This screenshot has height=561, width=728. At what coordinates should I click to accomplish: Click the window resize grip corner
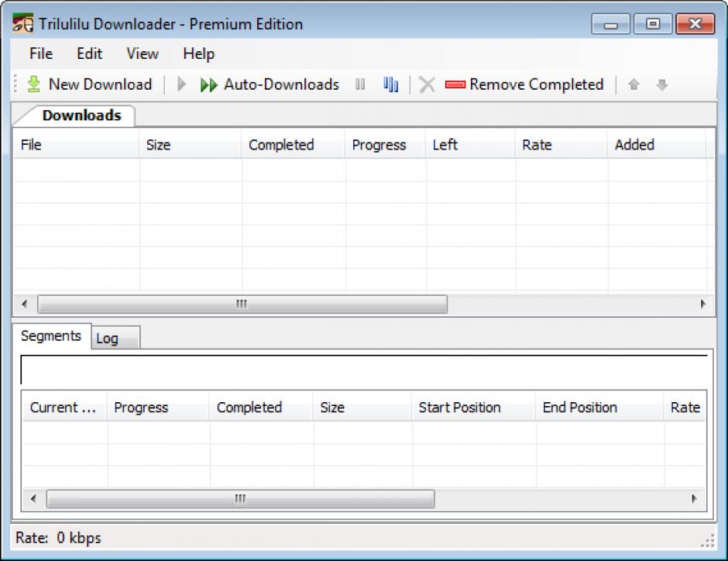pyautogui.click(x=708, y=541)
